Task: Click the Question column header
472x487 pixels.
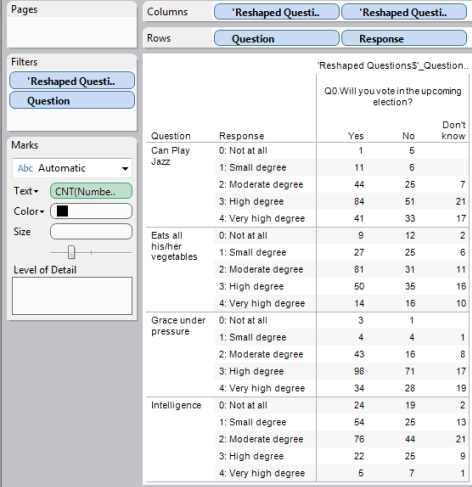Action: (171, 136)
